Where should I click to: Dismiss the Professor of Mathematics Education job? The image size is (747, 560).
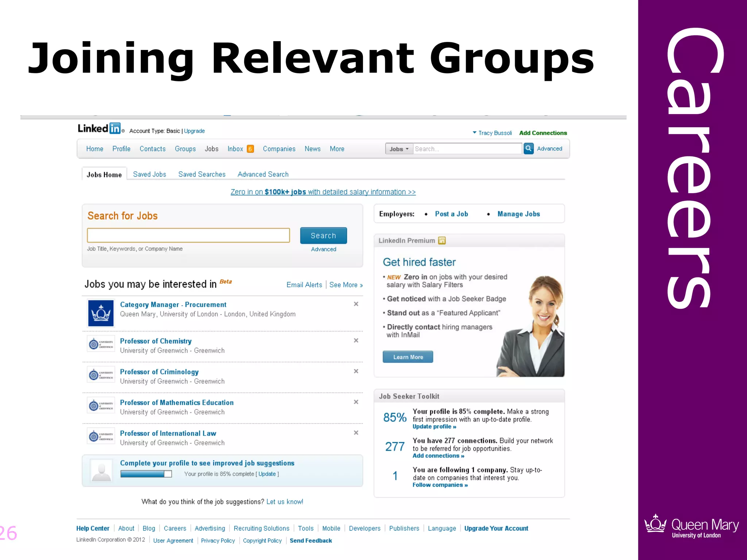point(356,402)
